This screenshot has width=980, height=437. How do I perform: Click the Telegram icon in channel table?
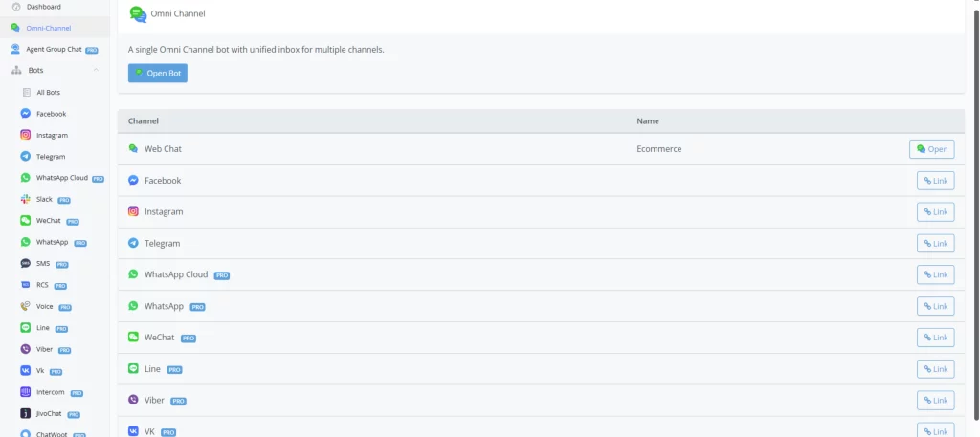coord(133,243)
